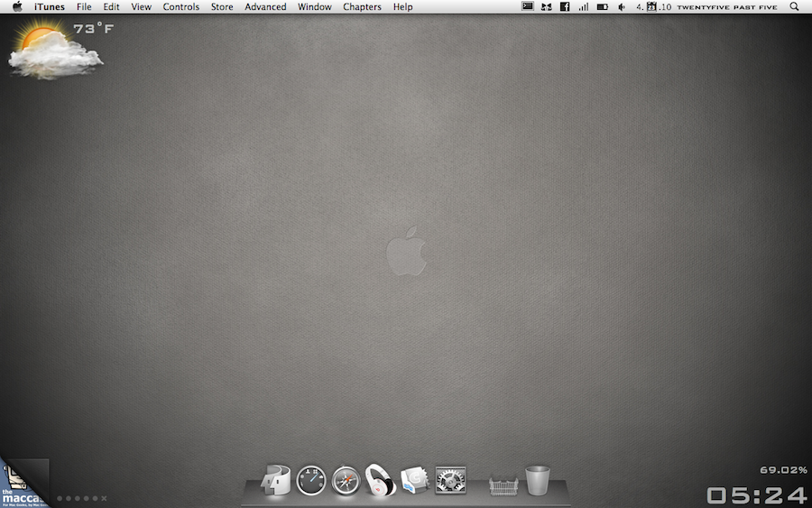Open iTunes headphones icon in dock

[x=380, y=480]
